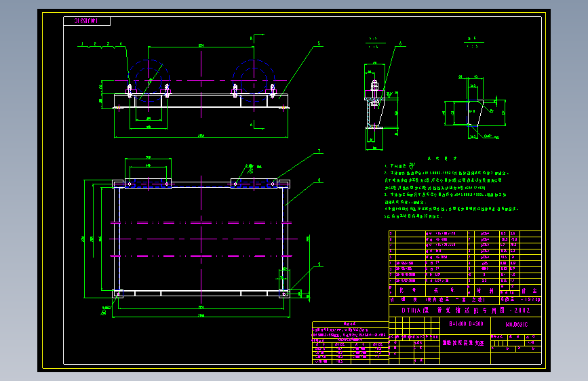588x381 pixels.
Task: Click the lower section marker "A"
Action: (x=251, y=125)
